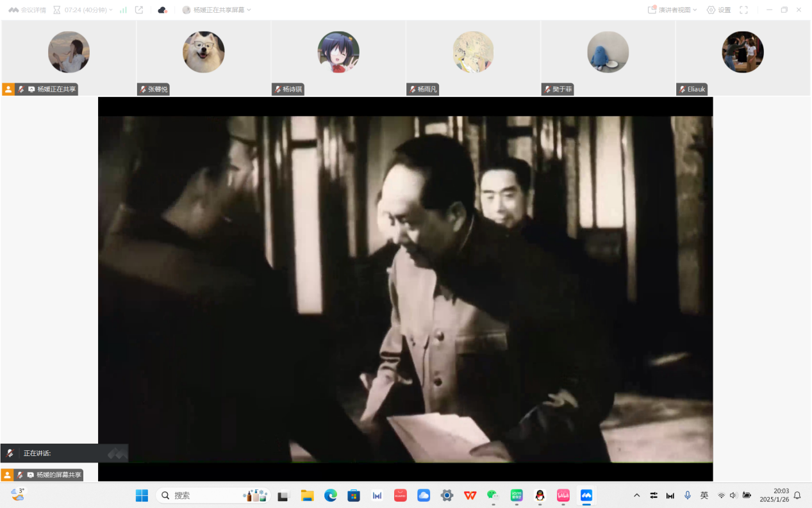
Task: Open WPS Office from the taskbar
Action: (x=470, y=495)
